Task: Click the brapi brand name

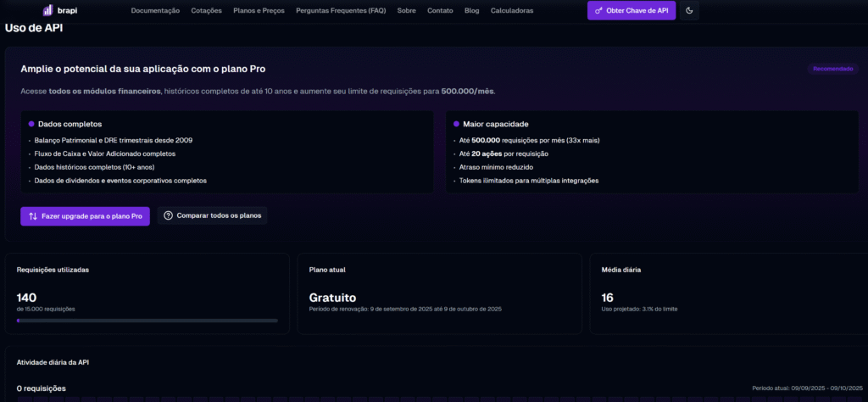Action: 68,10
